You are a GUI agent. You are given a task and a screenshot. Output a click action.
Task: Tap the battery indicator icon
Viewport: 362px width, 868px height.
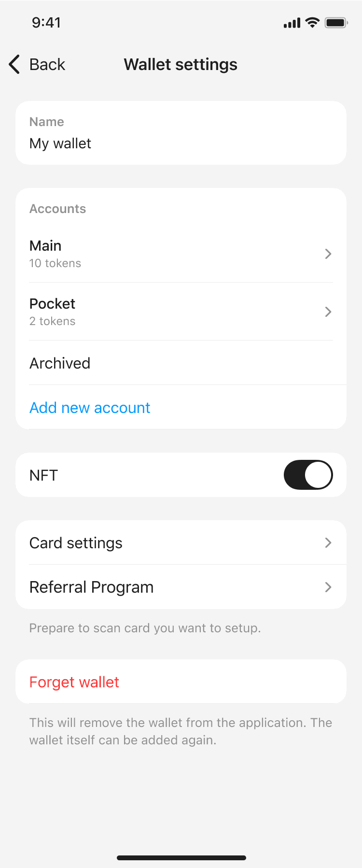(336, 23)
